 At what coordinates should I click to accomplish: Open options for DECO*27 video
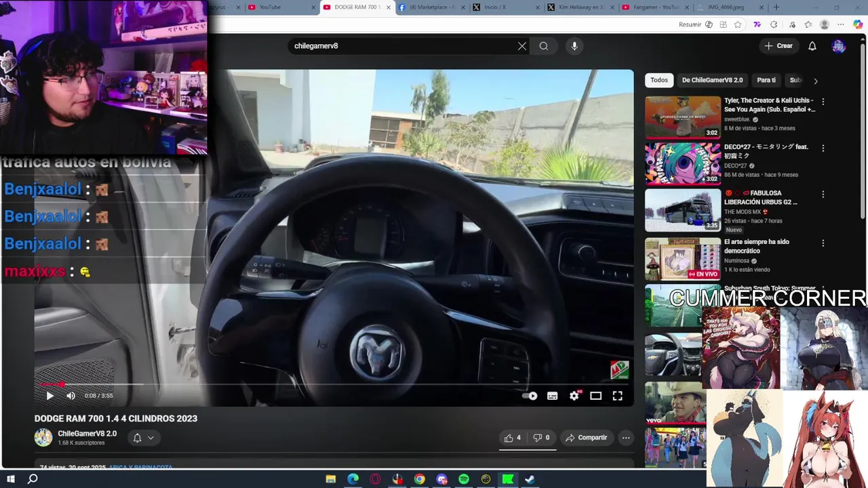823,148
